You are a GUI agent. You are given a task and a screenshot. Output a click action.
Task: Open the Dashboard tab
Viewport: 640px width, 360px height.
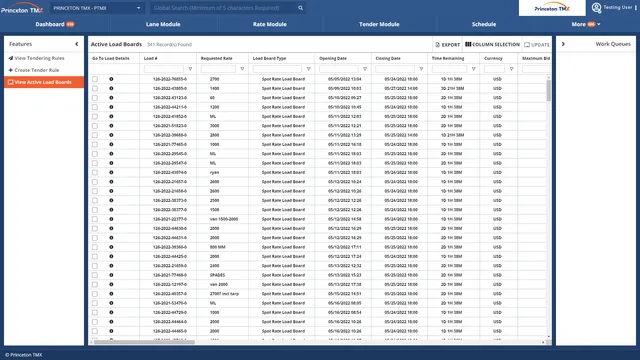coord(55,24)
